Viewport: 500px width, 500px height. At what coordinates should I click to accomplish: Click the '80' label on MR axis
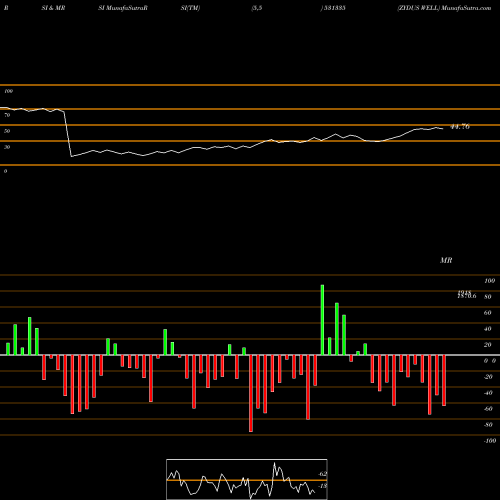click(488, 297)
